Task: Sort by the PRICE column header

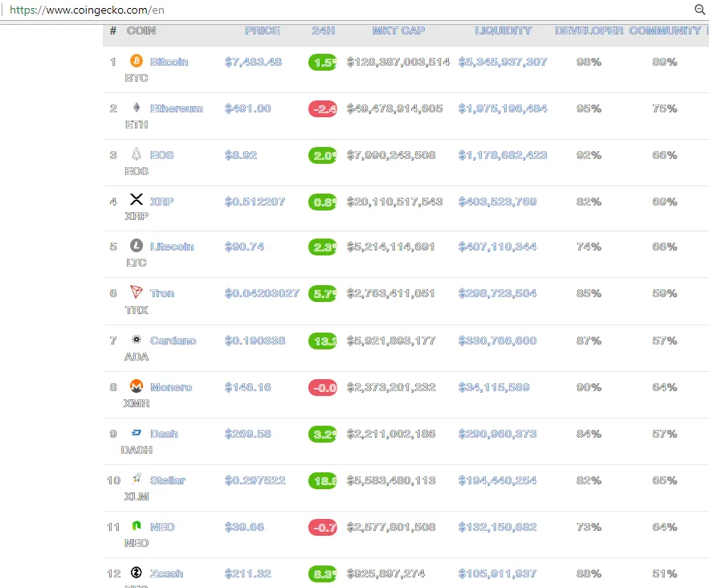Action: (263, 31)
